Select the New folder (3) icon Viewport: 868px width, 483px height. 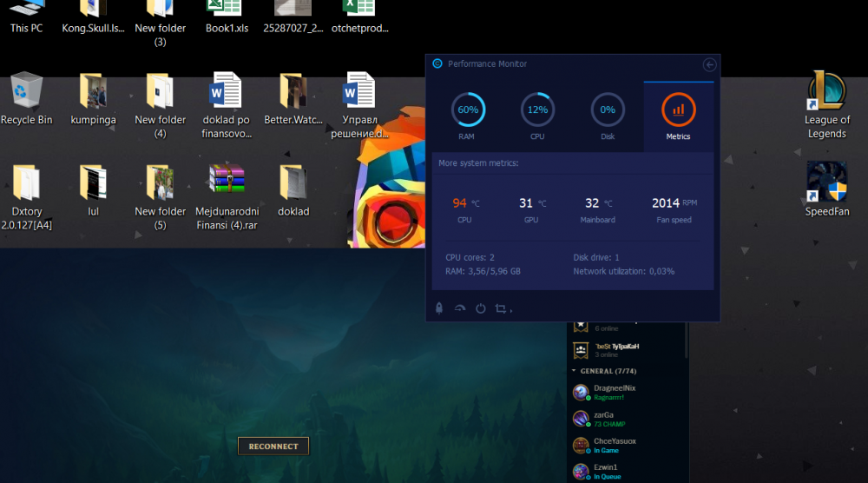tap(160, 24)
